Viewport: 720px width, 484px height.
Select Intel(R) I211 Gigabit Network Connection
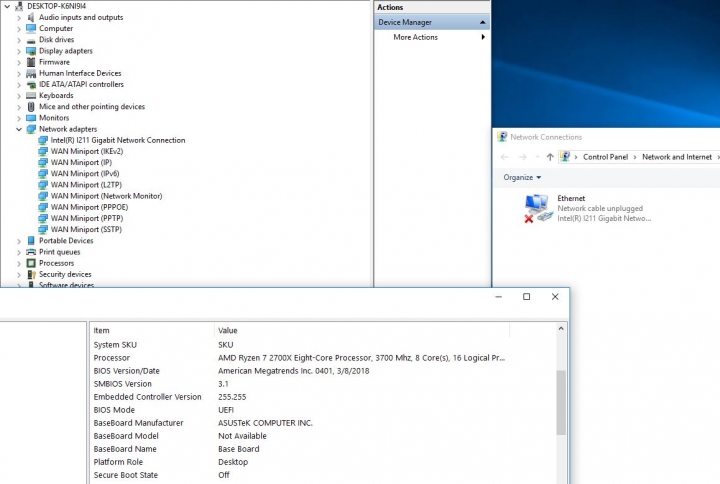(x=118, y=140)
